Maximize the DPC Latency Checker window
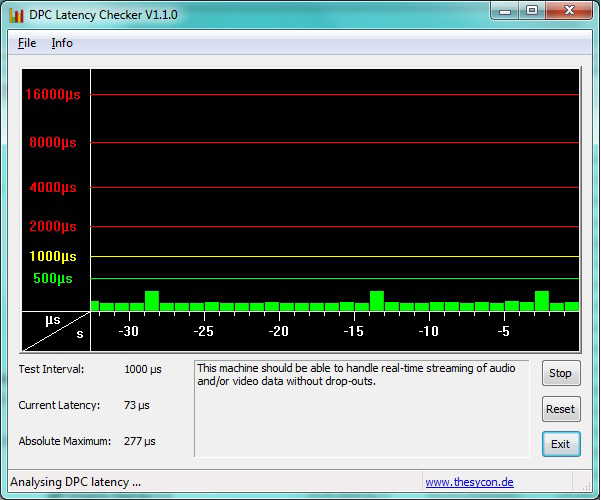 coord(531,11)
